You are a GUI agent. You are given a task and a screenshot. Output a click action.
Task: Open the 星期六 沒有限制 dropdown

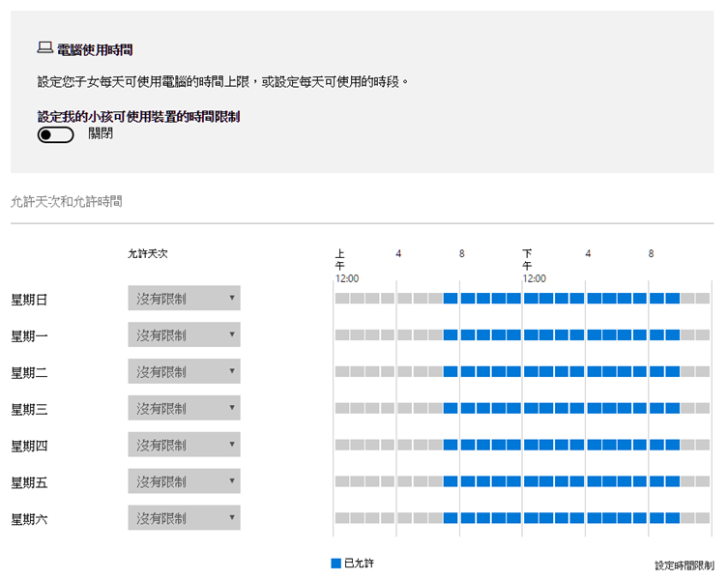[x=184, y=518]
